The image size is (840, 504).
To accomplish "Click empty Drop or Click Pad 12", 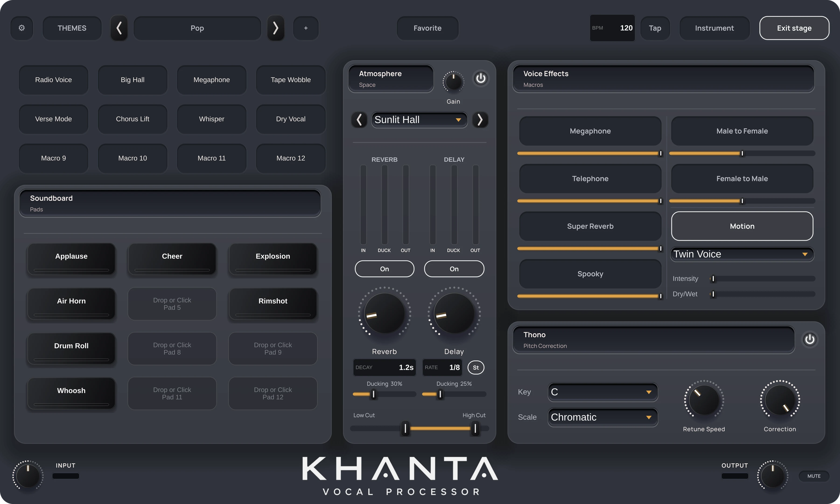I will coord(273,393).
